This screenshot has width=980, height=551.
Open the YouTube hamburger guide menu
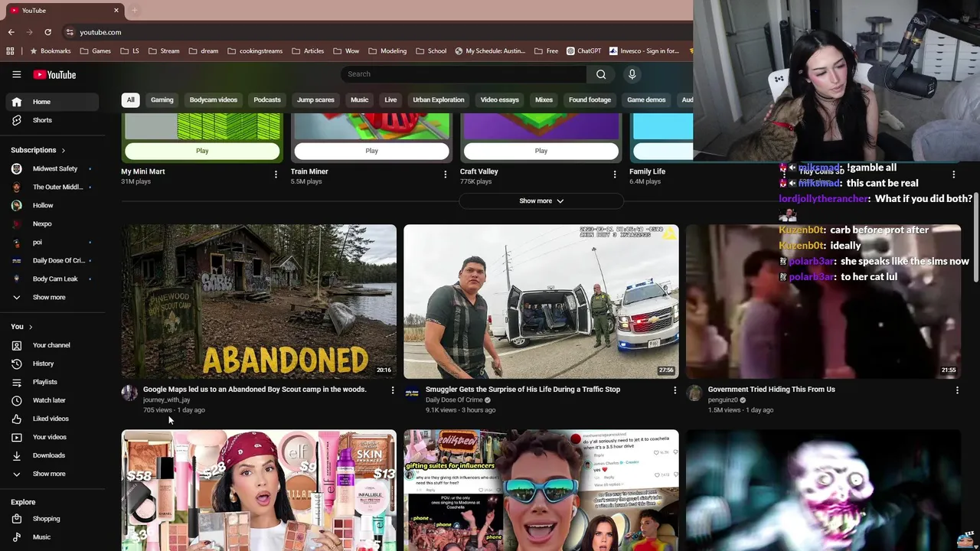tap(16, 74)
